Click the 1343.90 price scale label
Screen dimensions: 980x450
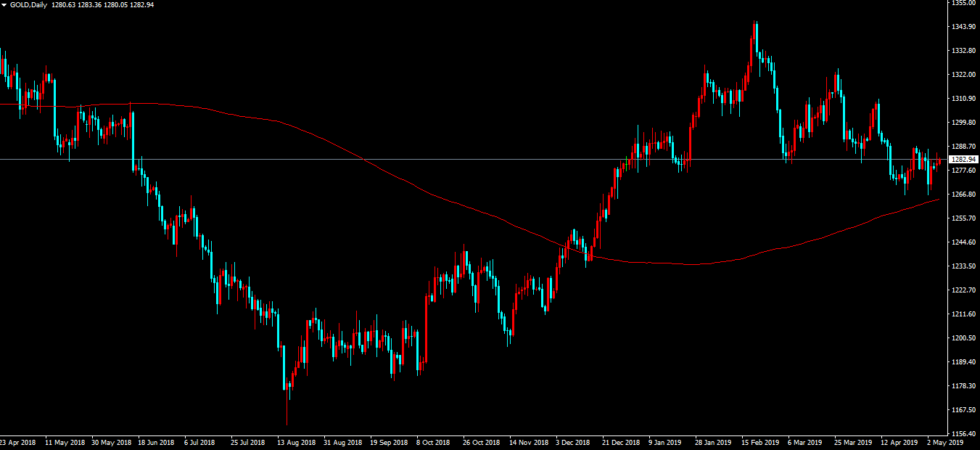pos(965,27)
